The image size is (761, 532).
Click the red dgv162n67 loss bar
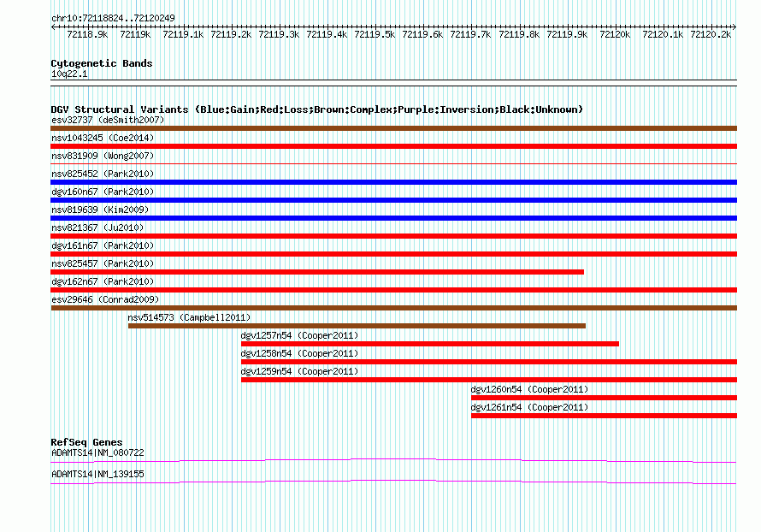point(393,290)
